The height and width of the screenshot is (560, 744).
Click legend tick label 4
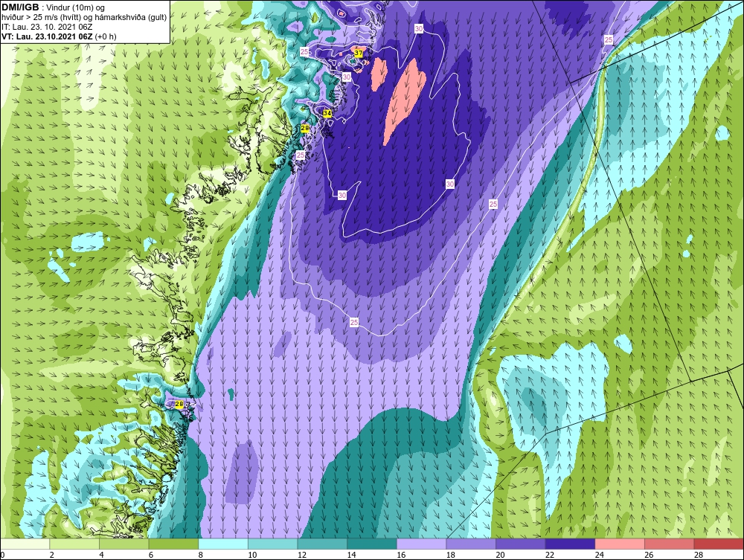[101, 555]
